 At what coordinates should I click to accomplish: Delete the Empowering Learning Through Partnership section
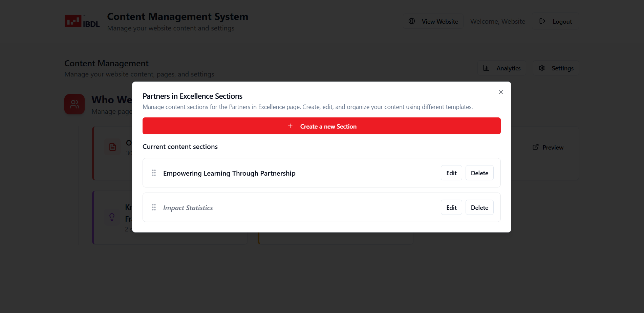tap(479, 173)
